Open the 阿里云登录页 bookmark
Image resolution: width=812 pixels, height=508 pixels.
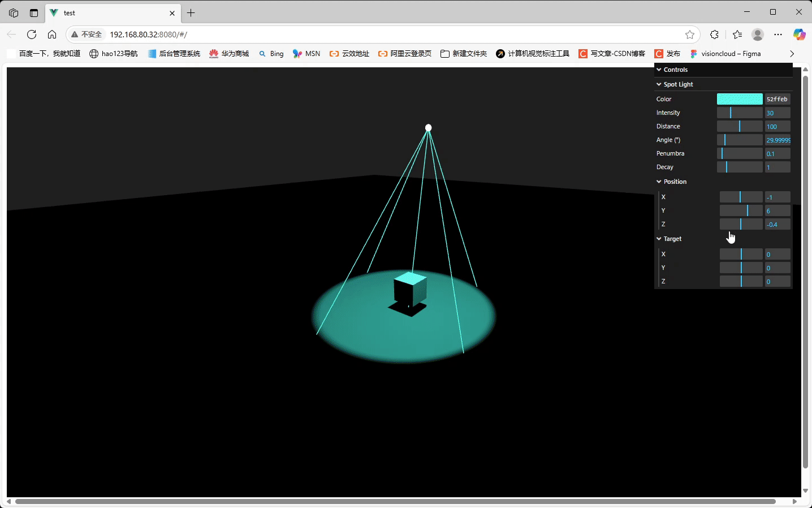click(405, 54)
